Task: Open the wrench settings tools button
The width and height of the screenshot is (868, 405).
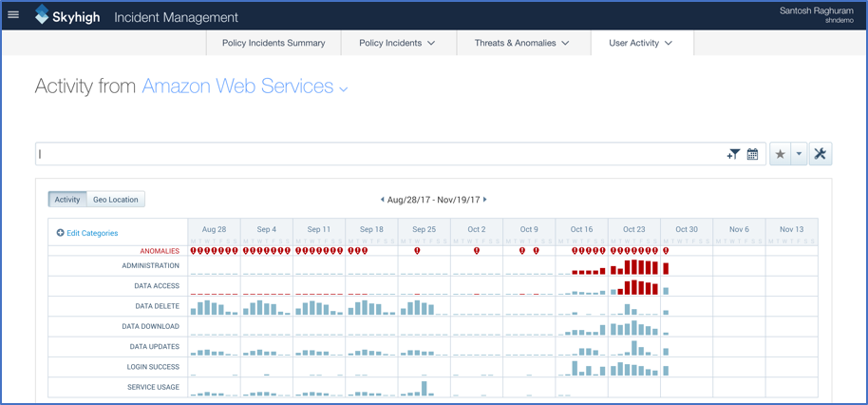Action: [821, 155]
